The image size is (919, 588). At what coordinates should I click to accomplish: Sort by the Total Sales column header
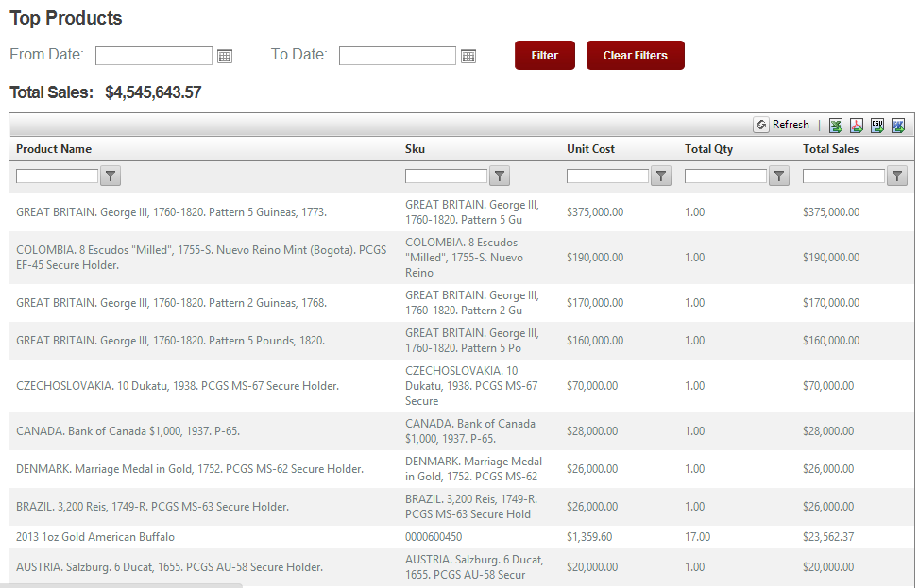pos(830,149)
